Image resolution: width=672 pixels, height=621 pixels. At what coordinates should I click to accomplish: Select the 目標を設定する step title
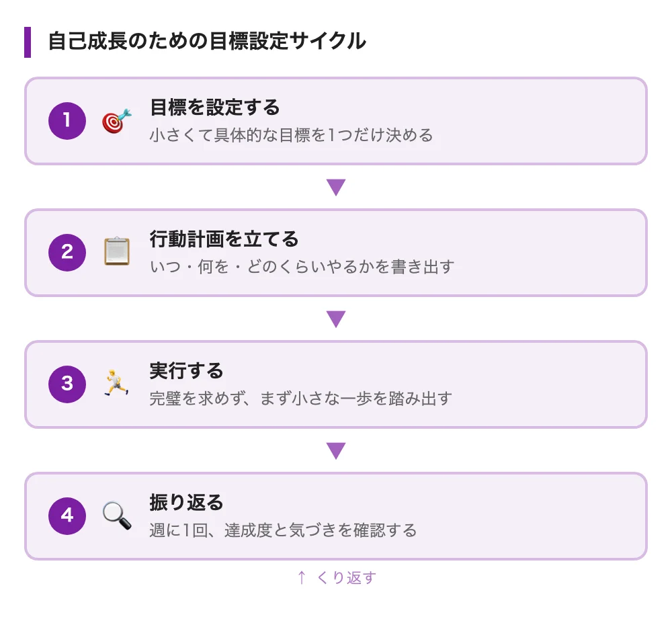[214, 107]
